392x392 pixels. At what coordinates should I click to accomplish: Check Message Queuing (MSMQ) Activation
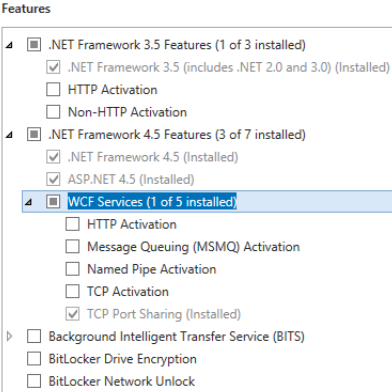73,247
